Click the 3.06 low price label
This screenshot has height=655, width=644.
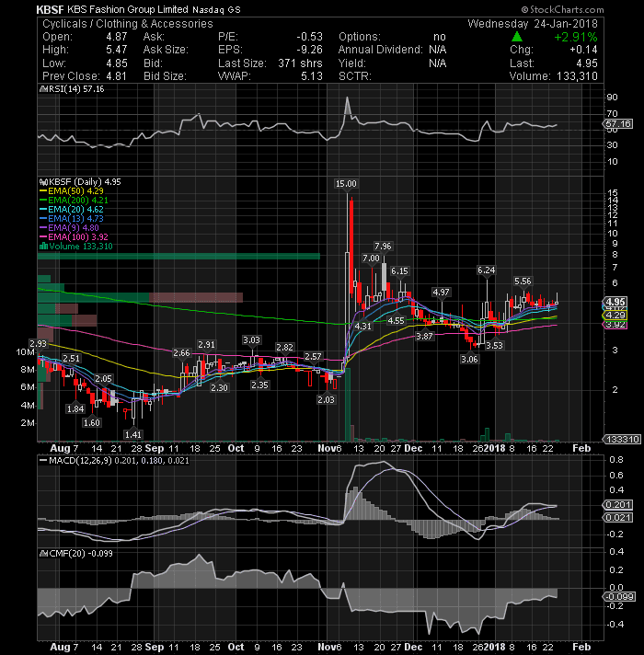coord(469,360)
